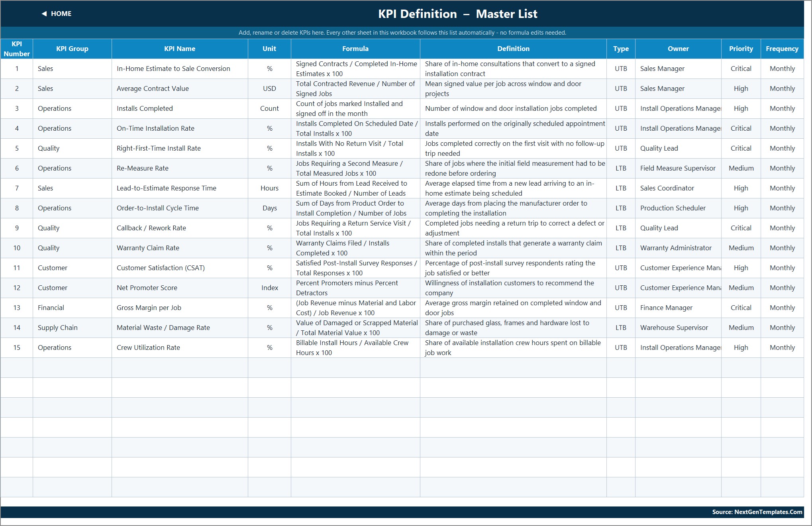Click the 'USD' unit cell
This screenshot has height=526, width=812.
coord(269,88)
